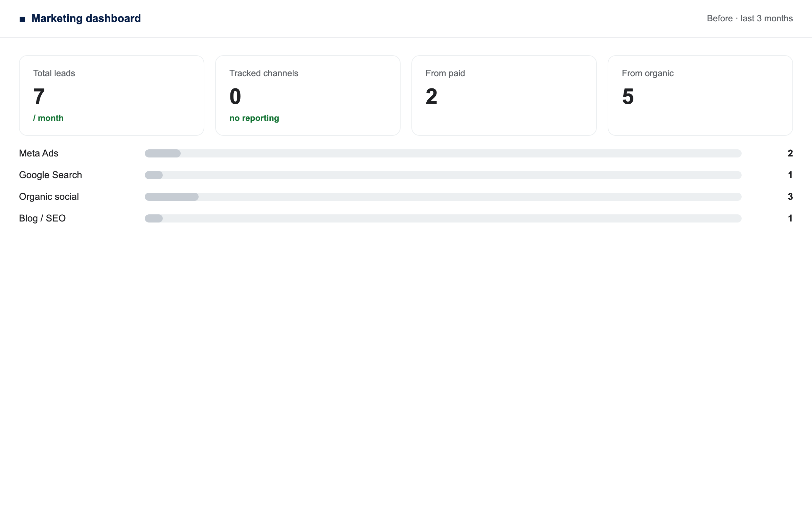Viewport: 812px width, 508px height.
Task: Click the 'Before · last 3 months' period label
Action: 750,18
